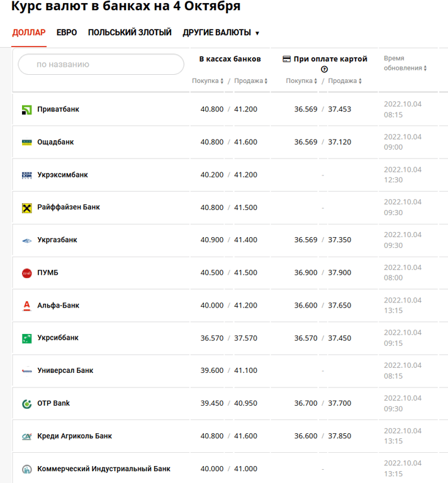Sort by card payment Покупка rate
448x483 pixels.
[x=302, y=81]
